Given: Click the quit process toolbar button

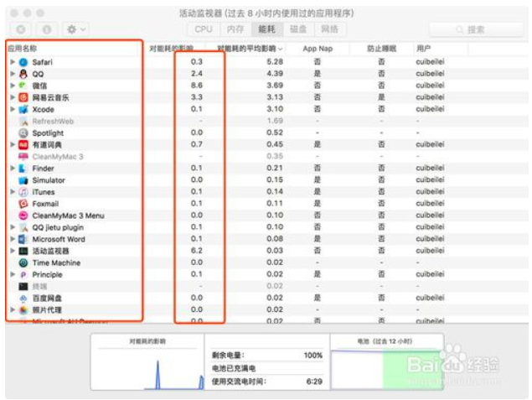Looking at the screenshot, I should coord(21,29).
